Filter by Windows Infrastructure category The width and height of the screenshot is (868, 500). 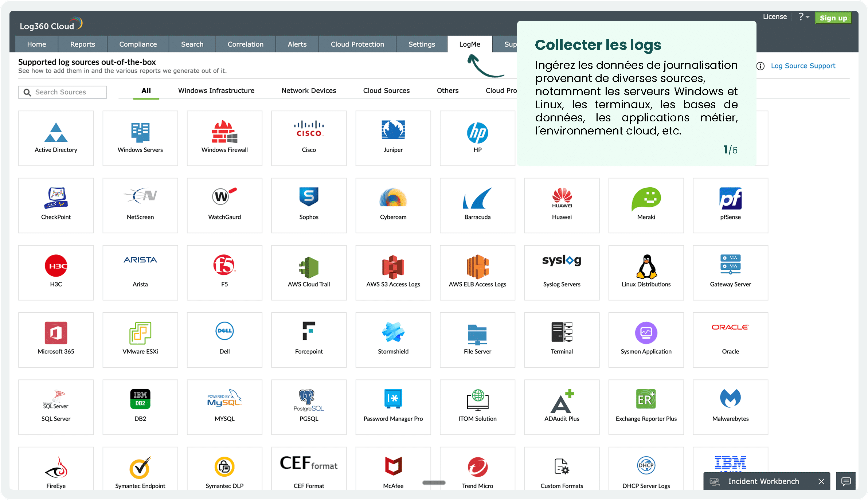pos(216,90)
